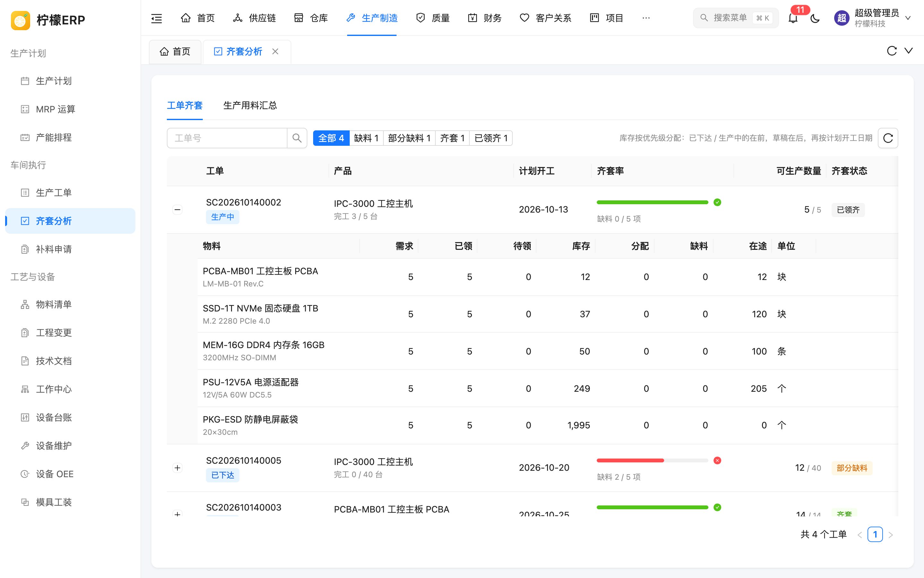Image resolution: width=924 pixels, height=578 pixels.
Task: Reload the current tab page in the tab bar
Action: click(892, 51)
